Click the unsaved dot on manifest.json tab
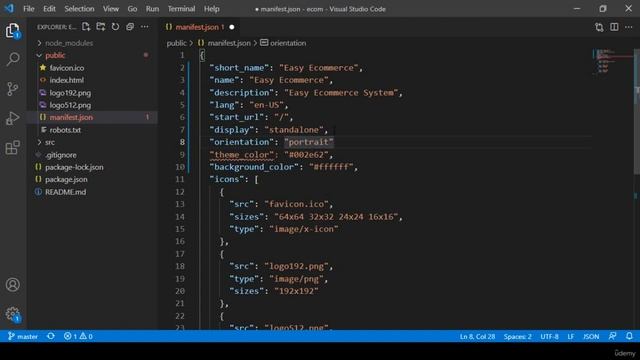The width and height of the screenshot is (640, 360). click(x=232, y=27)
